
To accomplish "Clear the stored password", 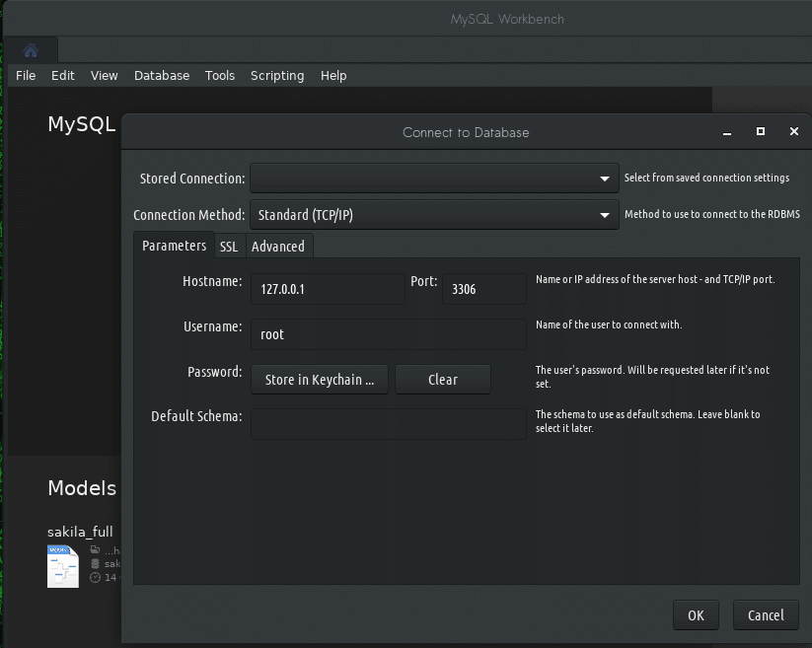I will click(442, 379).
